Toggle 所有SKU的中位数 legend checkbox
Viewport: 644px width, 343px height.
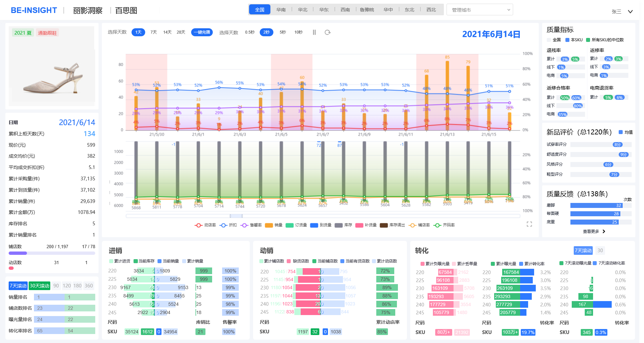588,40
